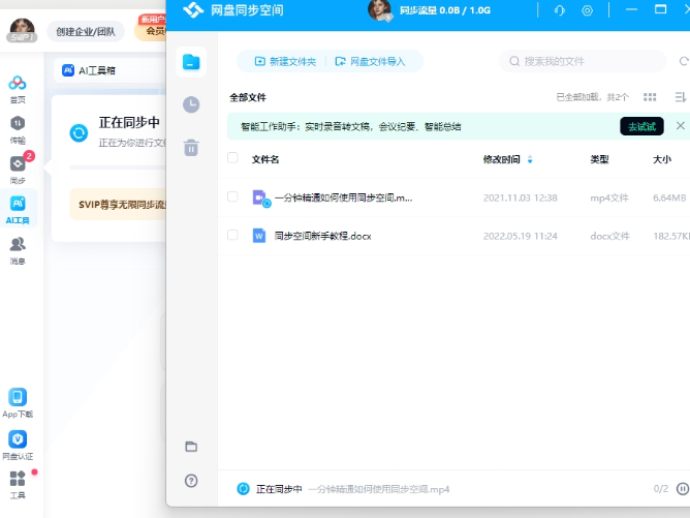The width and height of the screenshot is (690, 518).
Task: Open sync space settings gear icon
Action: (x=587, y=10)
